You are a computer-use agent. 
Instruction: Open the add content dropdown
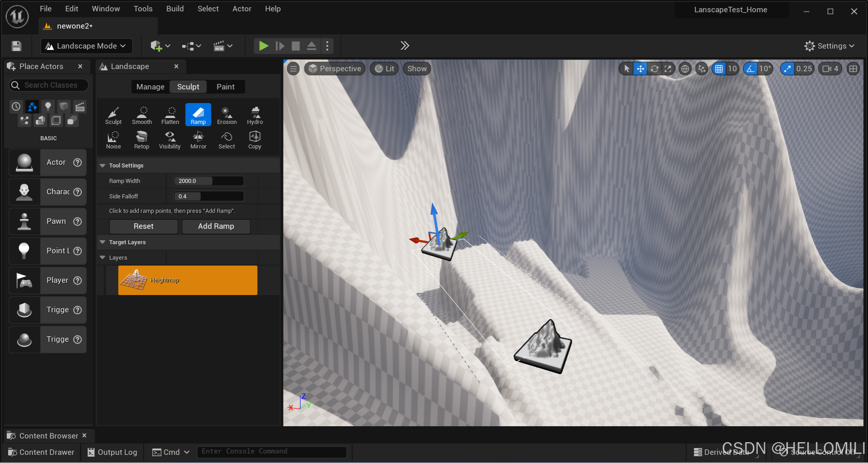tap(161, 46)
